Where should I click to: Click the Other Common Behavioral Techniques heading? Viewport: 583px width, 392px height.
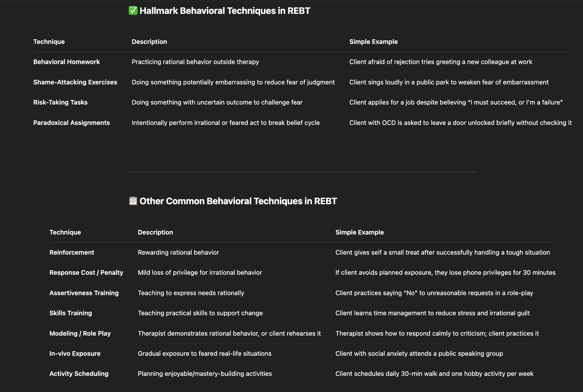(238, 201)
